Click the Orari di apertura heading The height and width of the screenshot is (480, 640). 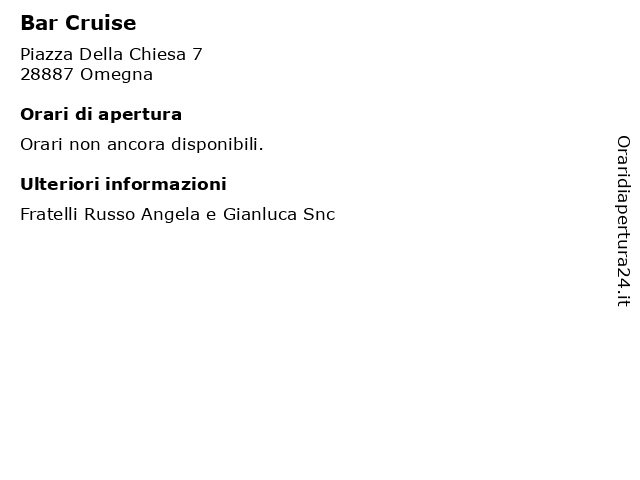tap(101, 115)
